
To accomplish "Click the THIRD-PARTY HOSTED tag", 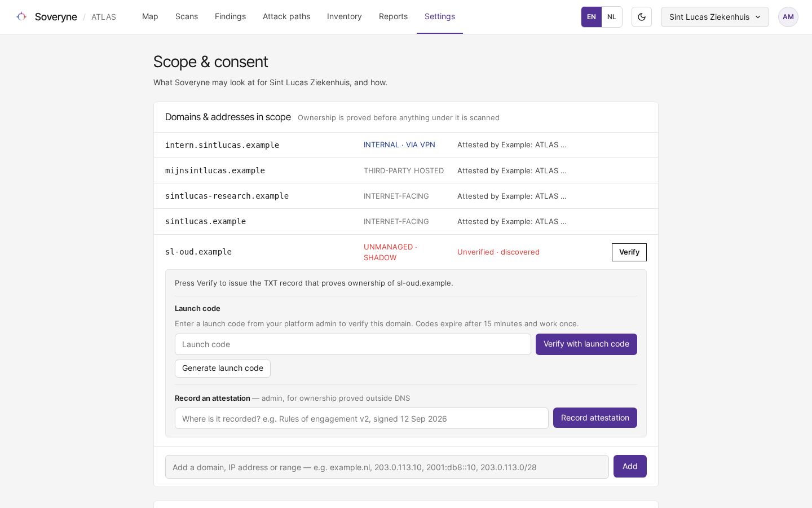I will tap(404, 170).
